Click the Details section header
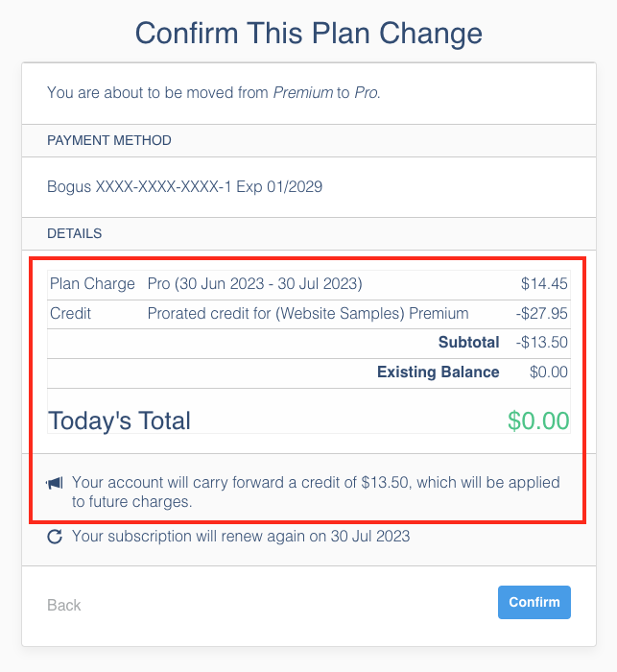 [x=75, y=233]
